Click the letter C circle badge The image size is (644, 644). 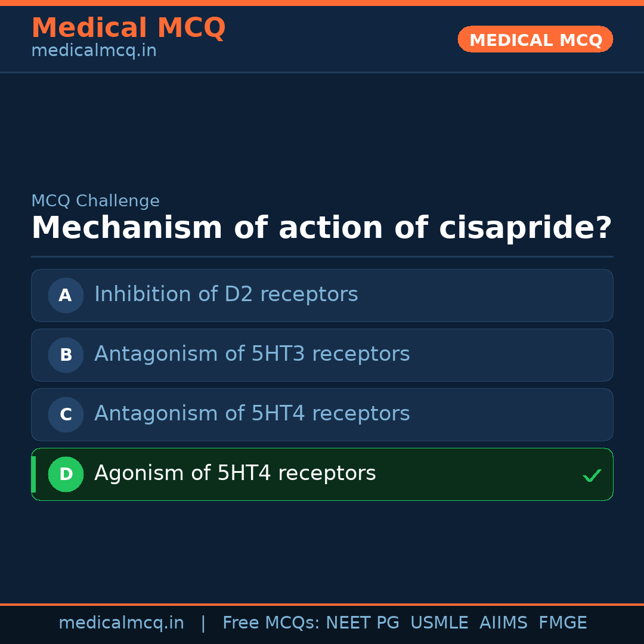coord(66,414)
